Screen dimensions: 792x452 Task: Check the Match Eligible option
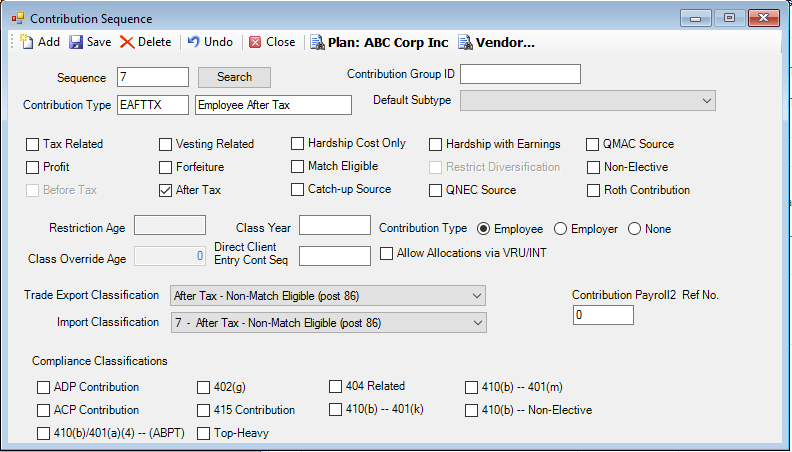point(297,166)
